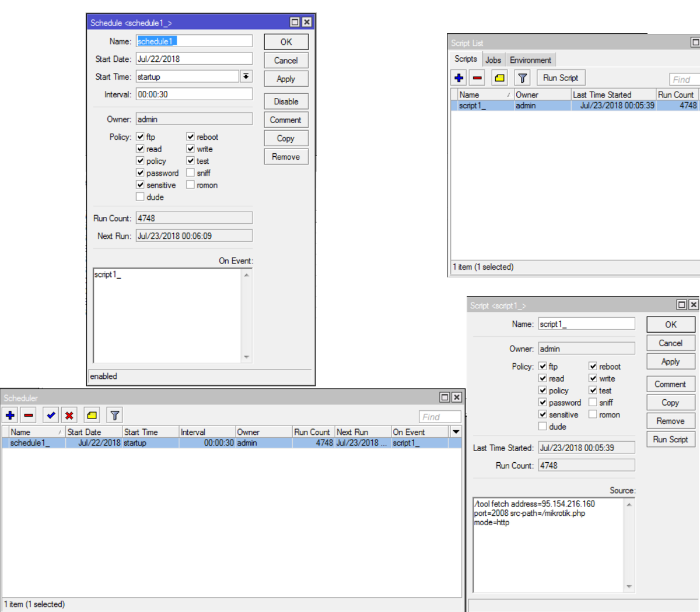
Task: Click the Name field in Script dialog
Action: (x=586, y=324)
